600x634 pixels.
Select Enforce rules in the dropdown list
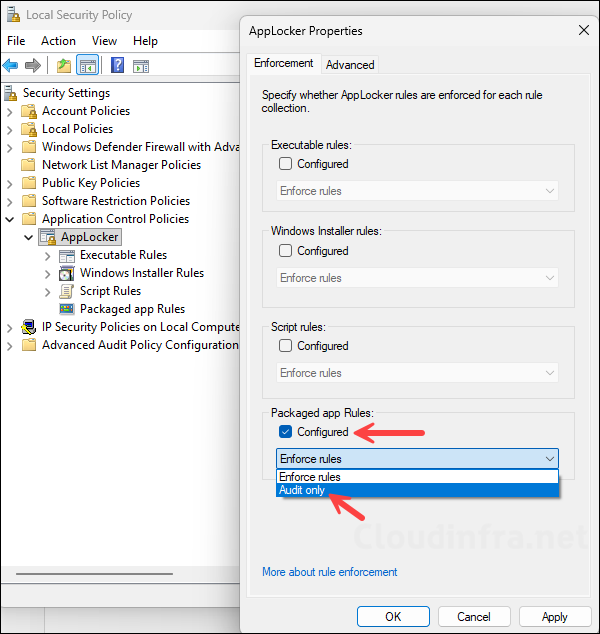[x=417, y=477]
